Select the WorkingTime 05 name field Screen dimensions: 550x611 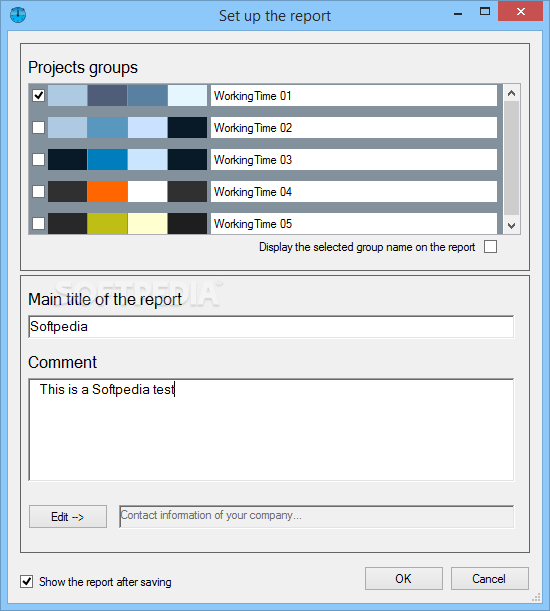354,223
